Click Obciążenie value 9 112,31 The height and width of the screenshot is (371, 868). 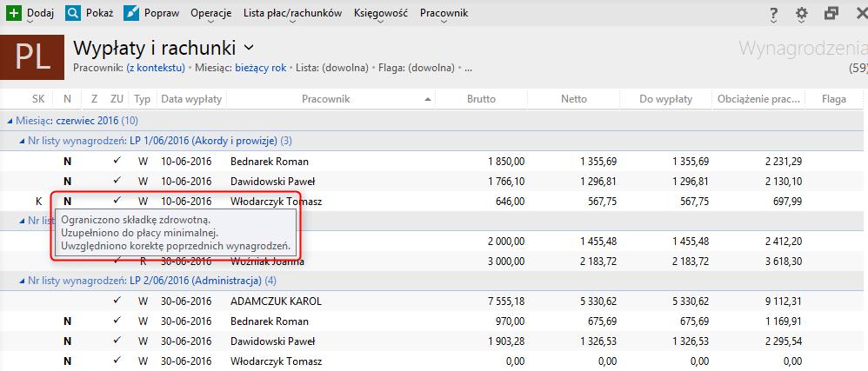(784, 301)
